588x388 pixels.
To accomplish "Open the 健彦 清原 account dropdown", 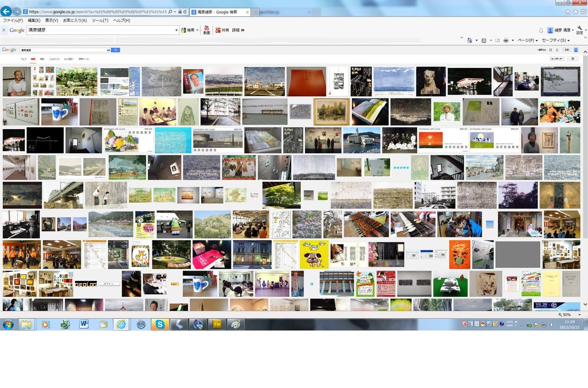I will [560, 30].
